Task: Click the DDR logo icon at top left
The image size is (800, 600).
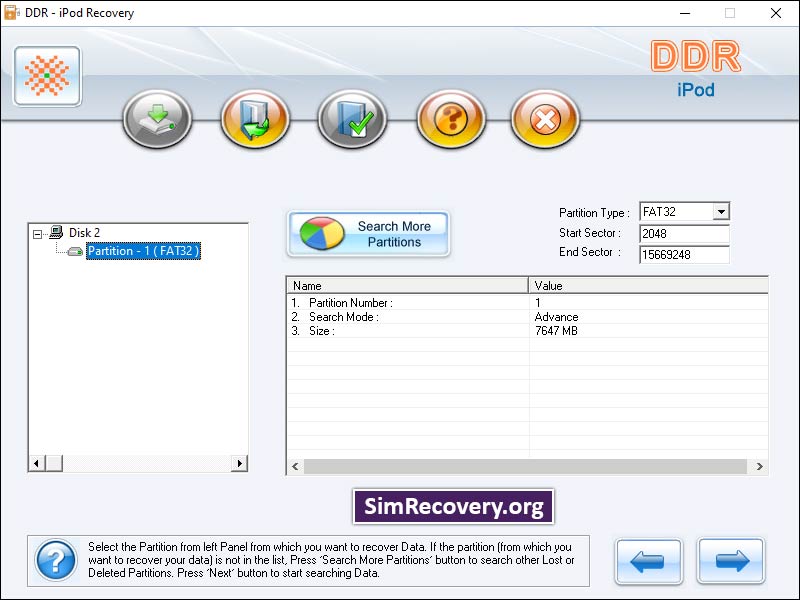Action: (45, 75)
